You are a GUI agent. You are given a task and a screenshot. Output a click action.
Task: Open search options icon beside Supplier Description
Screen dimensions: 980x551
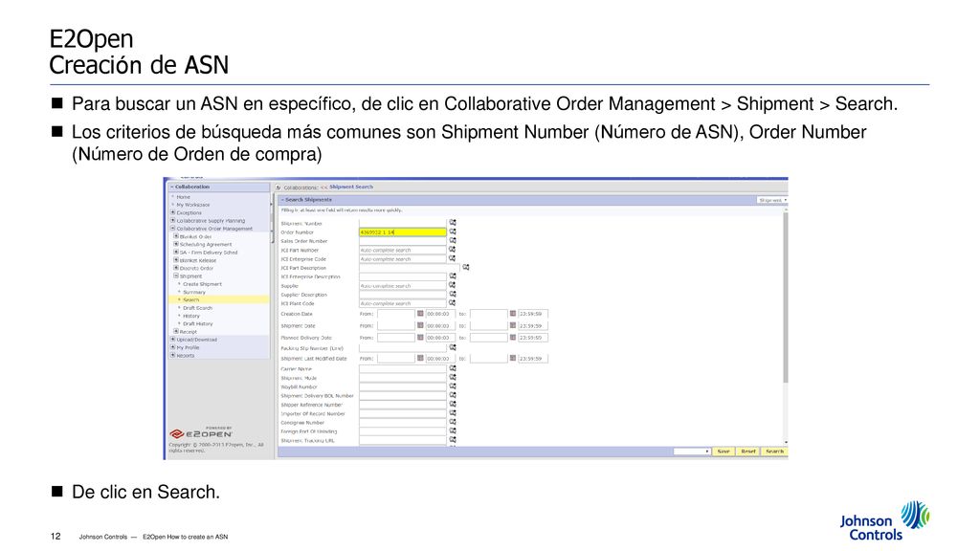(x=453, y=294)
